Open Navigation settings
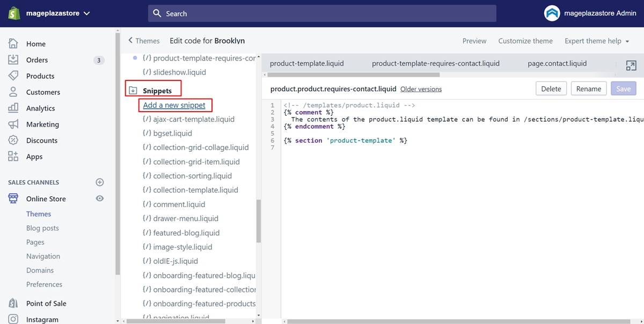The image size is (644, 324). click(43, 256)
